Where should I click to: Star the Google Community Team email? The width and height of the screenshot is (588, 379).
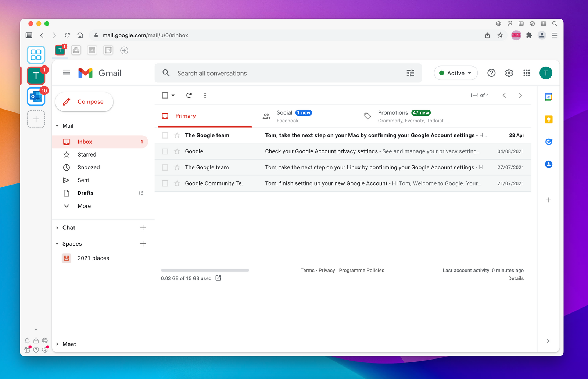[177, 183]
